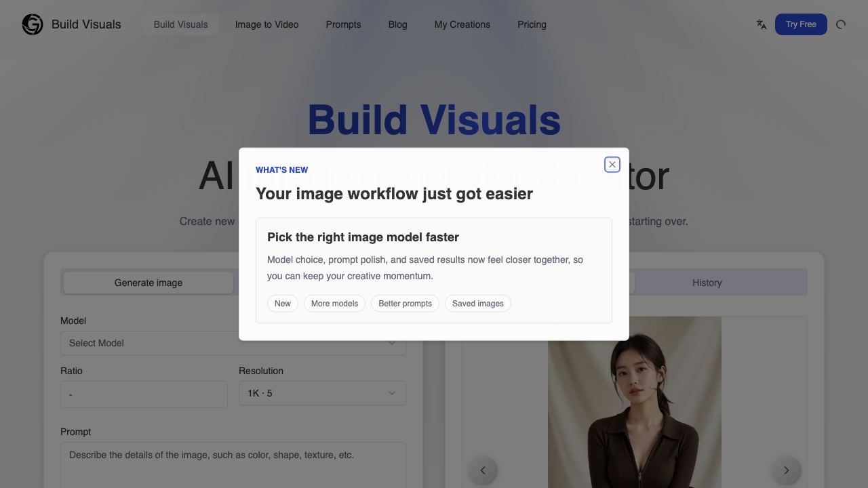The image size is (868, 488).
Task: Select the More models tag
Action: coord(334,304)
